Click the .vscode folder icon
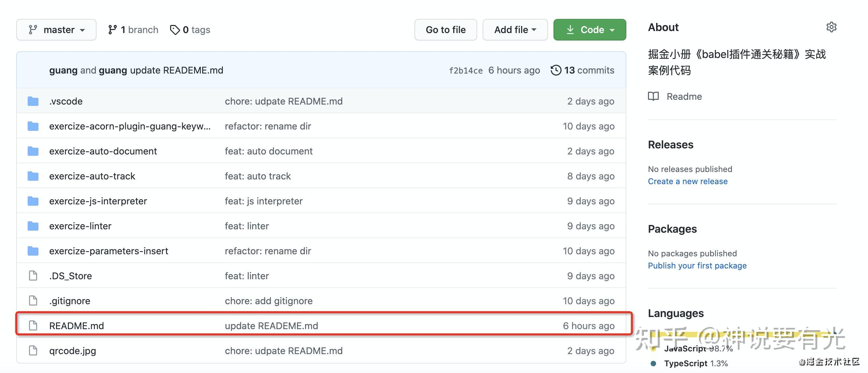The height and width of the screenshot is (373, 868). (33, 101)
